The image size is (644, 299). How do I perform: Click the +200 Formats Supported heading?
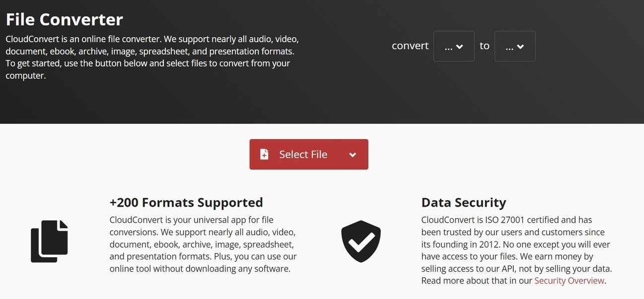(x=186, y=203)
